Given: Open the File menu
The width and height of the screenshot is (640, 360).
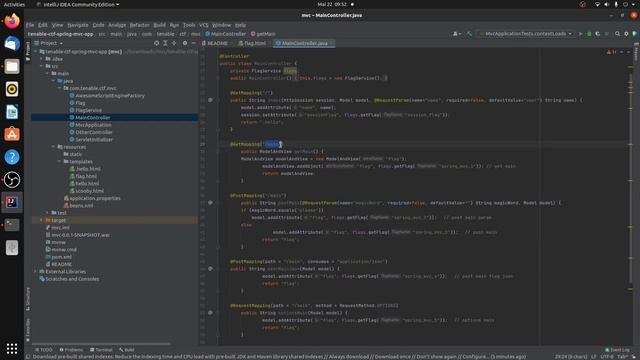Looking at the screenshot, I should [x=30, y=25].
